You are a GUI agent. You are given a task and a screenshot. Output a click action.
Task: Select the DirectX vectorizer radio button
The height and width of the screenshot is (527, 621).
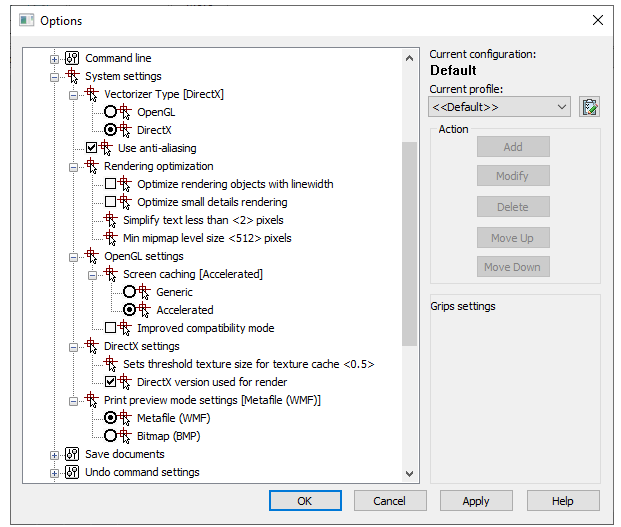[110, 129]
